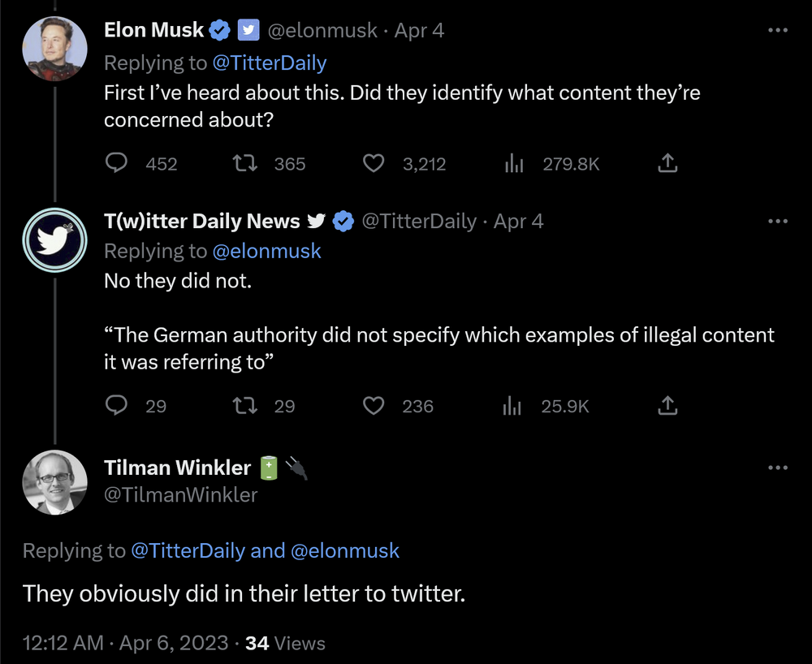
Task: Open more options on T(w)itter Daily News tweet
Action: (777, 222)
